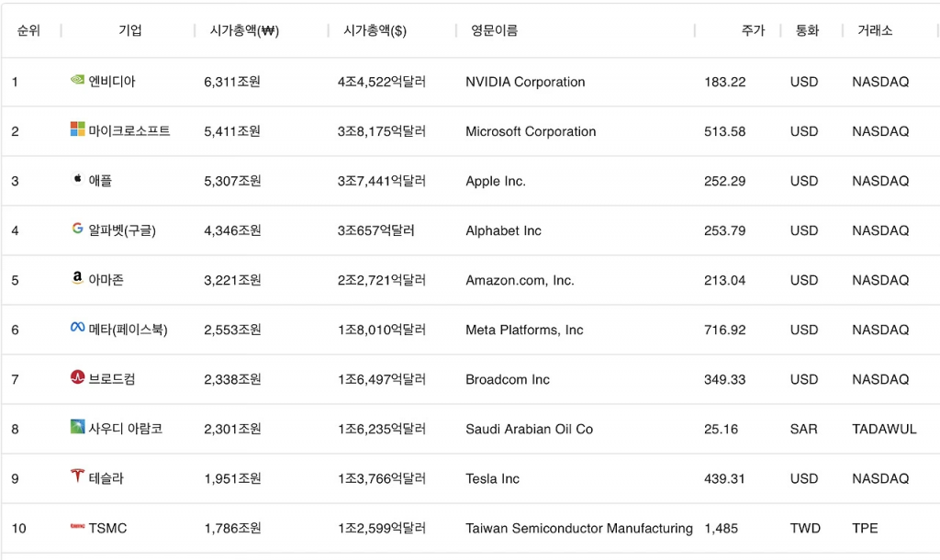
Task: Click the Amazon logo icon
Action: (x=77, y=278)
